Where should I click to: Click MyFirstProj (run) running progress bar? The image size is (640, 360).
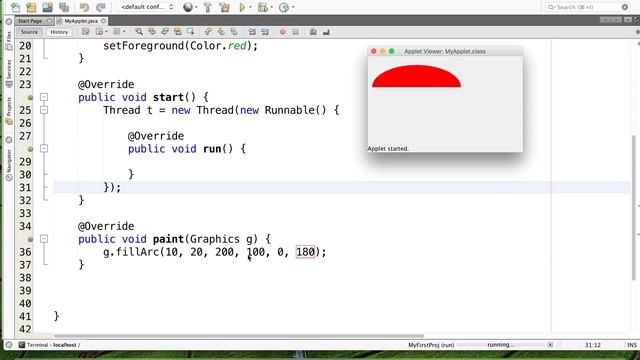pos(501,345)
